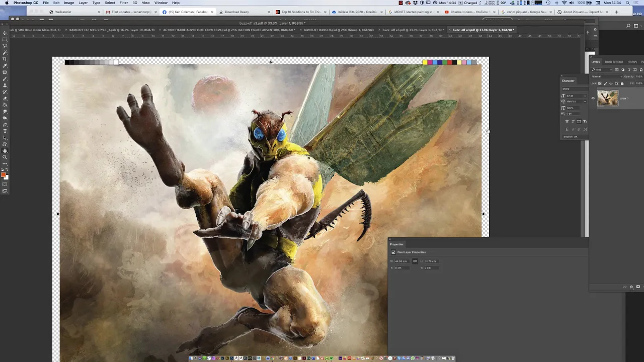This screenshot has height=362, width=644.
Task: Toggle link width and height in Properties
Action: click(x=415, y=261)
